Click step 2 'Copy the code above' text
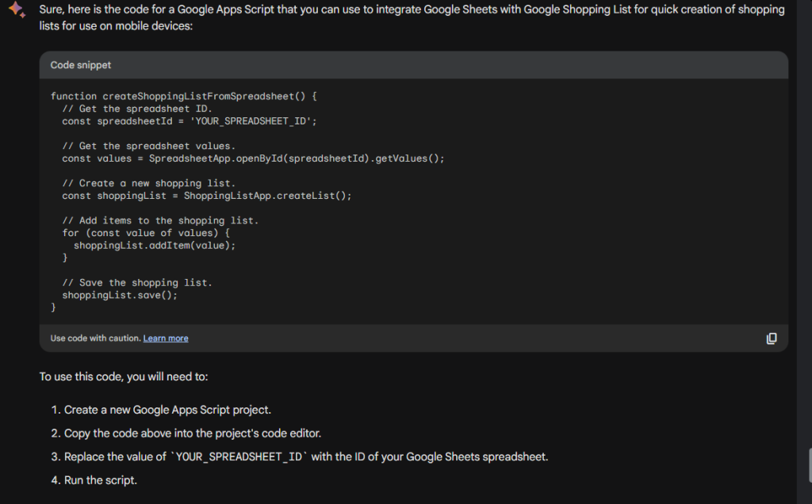This screenshot has height=504, width=812. click(193, 433)
